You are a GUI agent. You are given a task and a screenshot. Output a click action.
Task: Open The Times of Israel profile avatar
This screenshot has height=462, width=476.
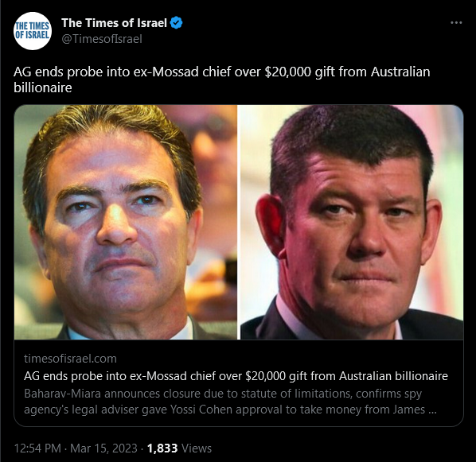33,31
